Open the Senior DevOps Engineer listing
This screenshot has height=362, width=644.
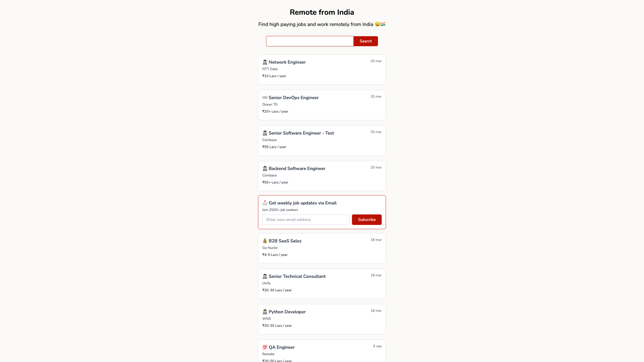pos(293,98)
